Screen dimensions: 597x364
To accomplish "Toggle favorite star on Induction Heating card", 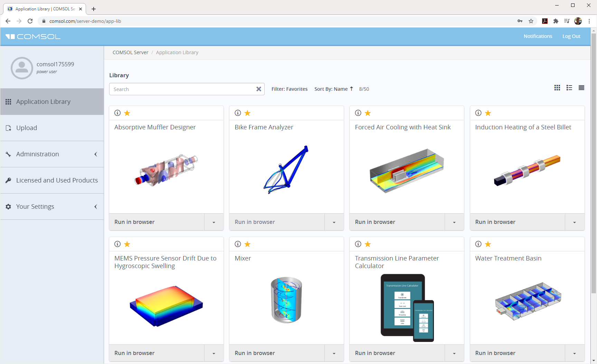I will [x=488, y=113].
